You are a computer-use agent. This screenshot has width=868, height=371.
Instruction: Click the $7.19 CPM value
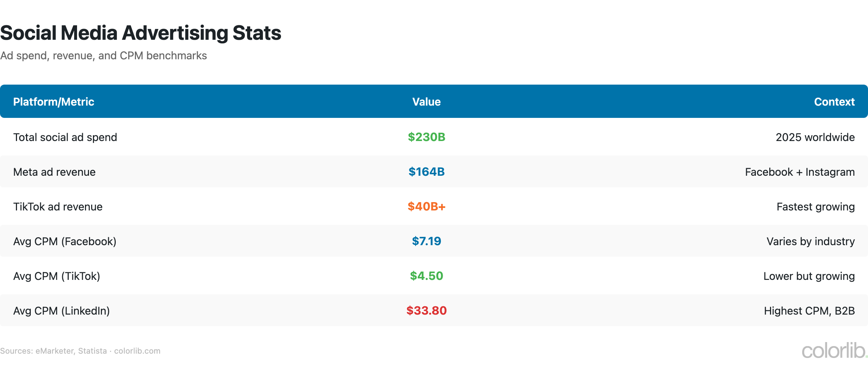(426, 241)
